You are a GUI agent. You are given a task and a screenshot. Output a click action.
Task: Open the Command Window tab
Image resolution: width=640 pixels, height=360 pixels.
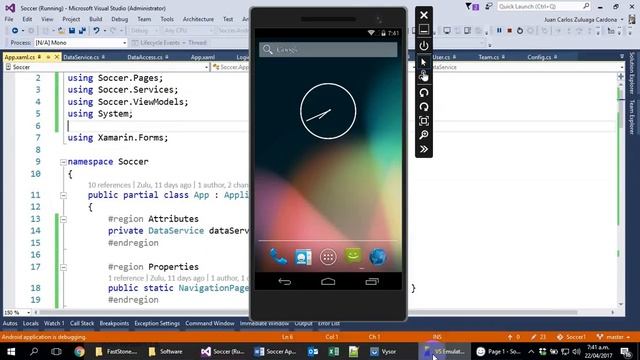(210, 324)
